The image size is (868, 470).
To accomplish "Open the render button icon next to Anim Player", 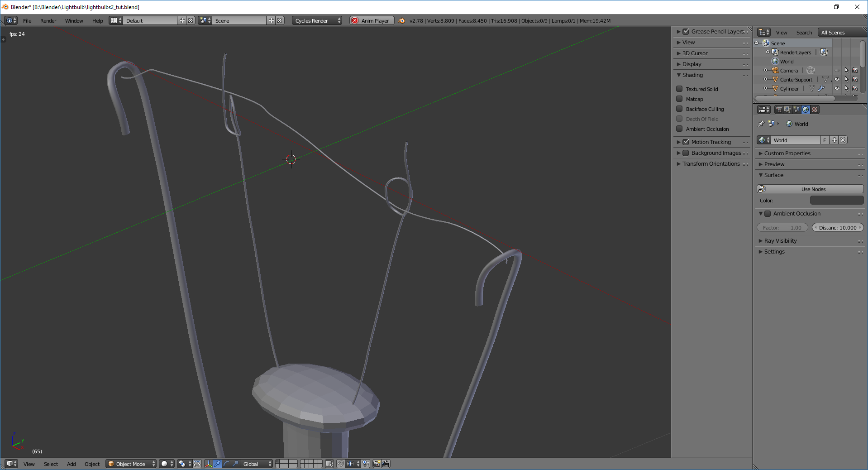I will [x=401, y=20].
